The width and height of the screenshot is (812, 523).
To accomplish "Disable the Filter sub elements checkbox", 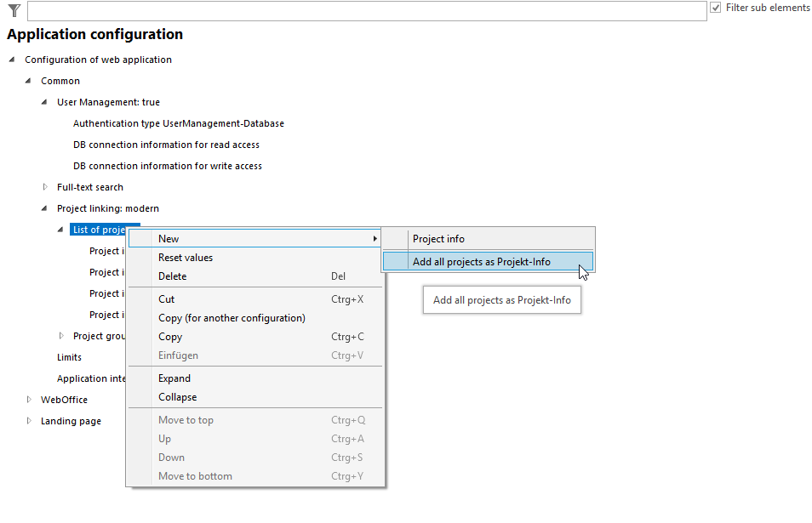I will 716,8.
